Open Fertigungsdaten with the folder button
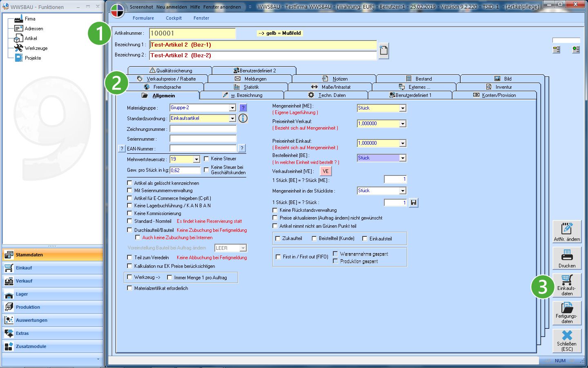The image size is (588, 368). 567,313
